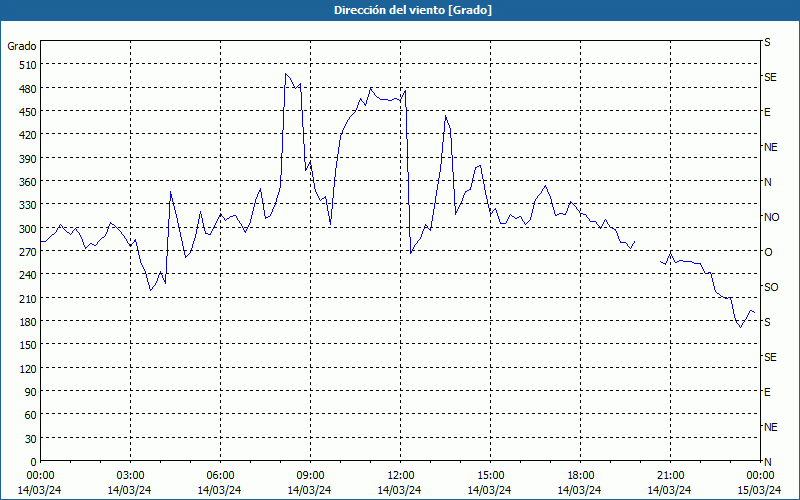Select the 14/03/24 date under 21:00
This screenshot has width=800, height=500.
point(670,490)
